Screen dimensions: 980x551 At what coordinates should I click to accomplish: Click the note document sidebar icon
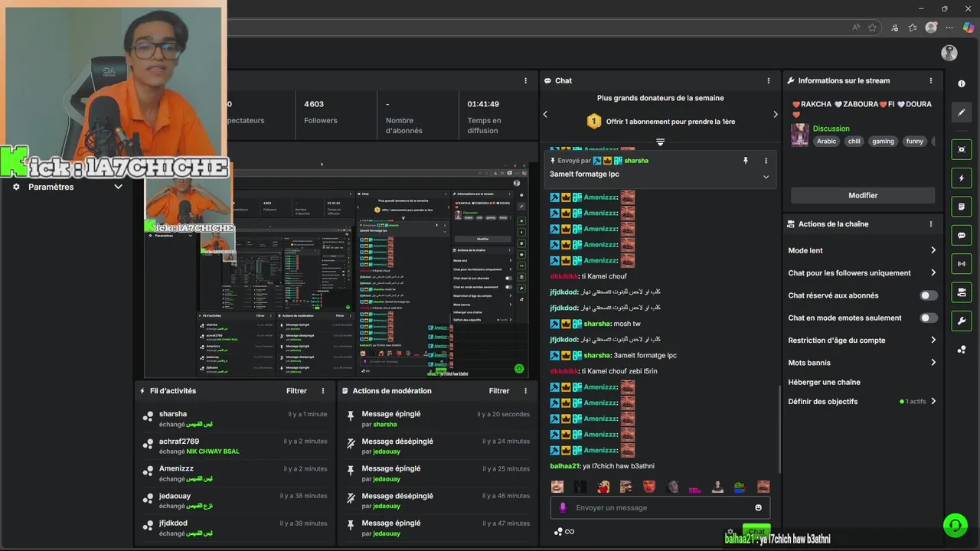tap(962, 207)
